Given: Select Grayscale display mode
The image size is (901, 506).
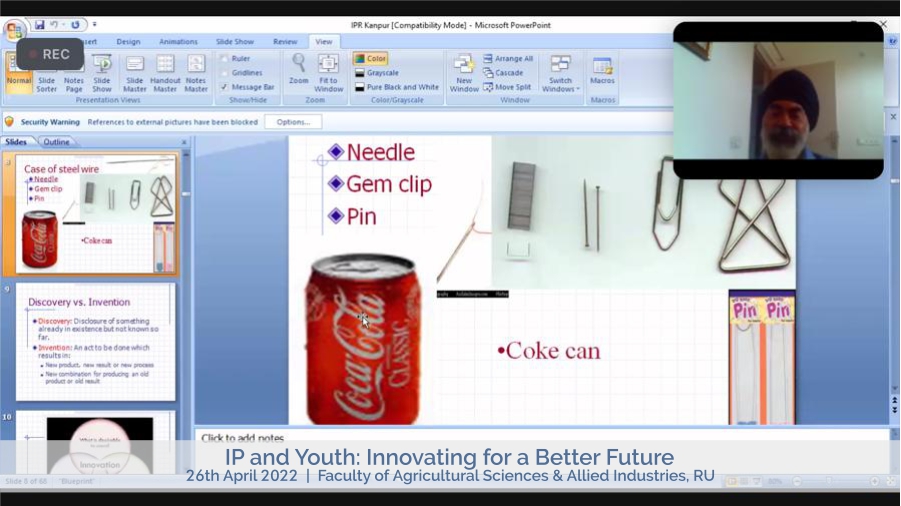Looking at the screenshot, I should (377, 73).
